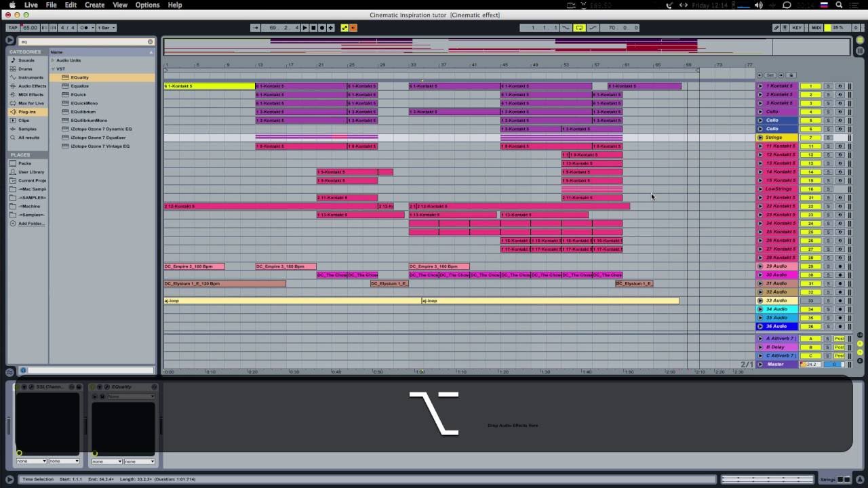
Task: Click the transport Stop button
Action: tap(313, 28)
